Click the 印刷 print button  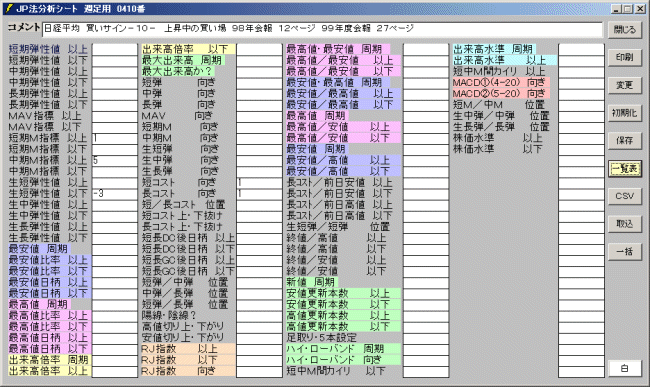[x=625, y=58]
